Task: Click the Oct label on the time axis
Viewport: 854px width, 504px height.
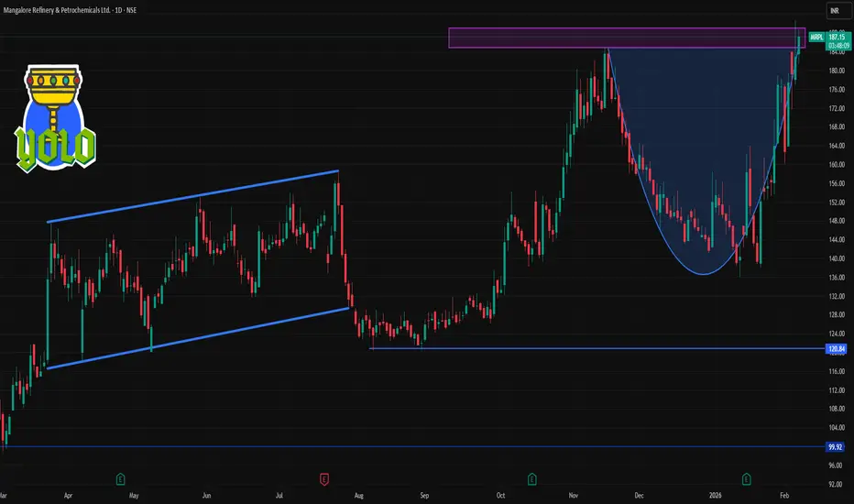Action: point(500,496)
